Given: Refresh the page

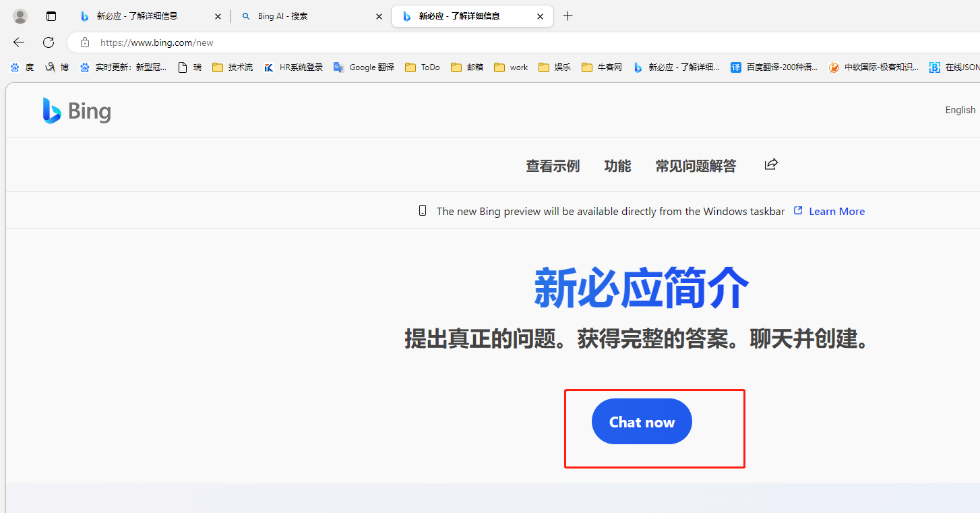Looking at the screenshot, I should click(x=49, y=42).
